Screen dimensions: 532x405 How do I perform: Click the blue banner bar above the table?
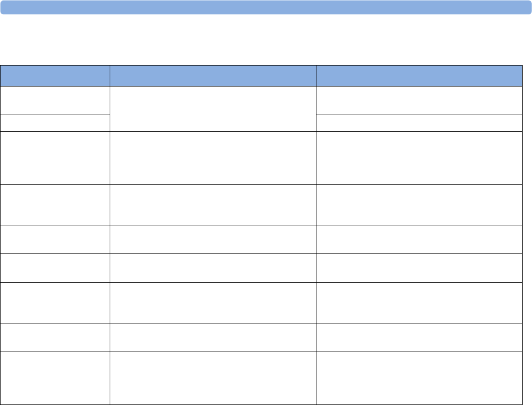tap(266, 7)
